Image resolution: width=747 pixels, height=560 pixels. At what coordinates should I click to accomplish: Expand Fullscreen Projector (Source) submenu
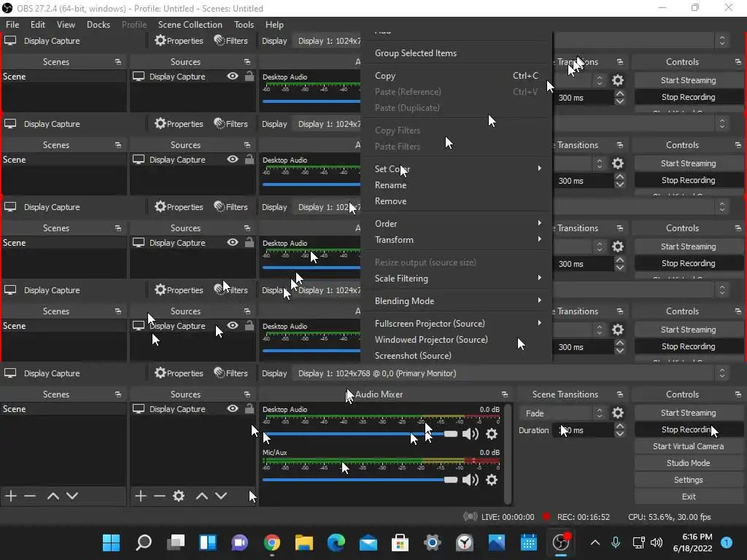tap(457, 323)
